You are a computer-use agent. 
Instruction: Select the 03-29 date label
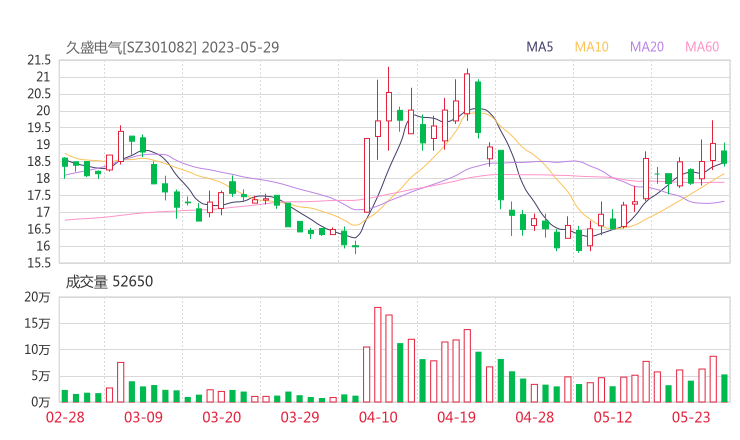[300, 417]
